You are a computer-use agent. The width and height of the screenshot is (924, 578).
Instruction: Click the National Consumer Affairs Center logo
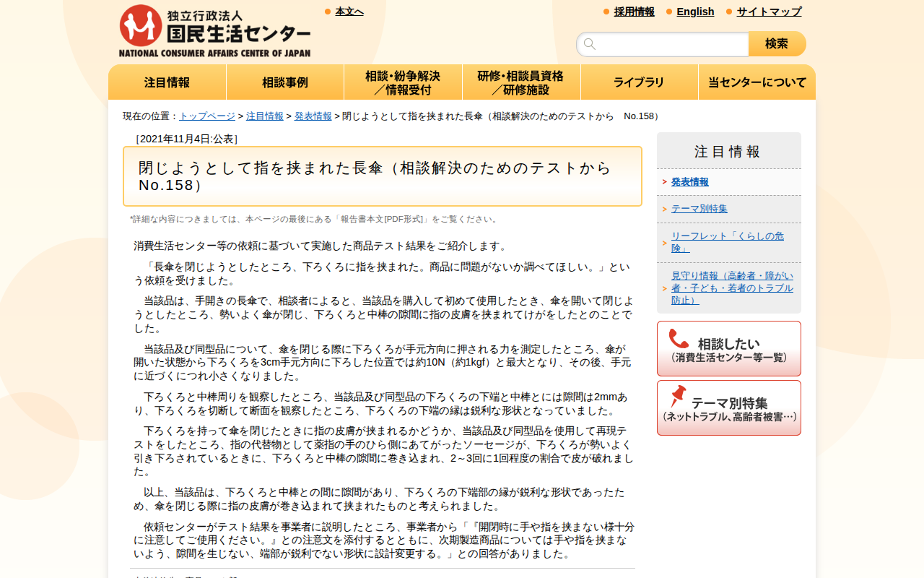[215, 31]
